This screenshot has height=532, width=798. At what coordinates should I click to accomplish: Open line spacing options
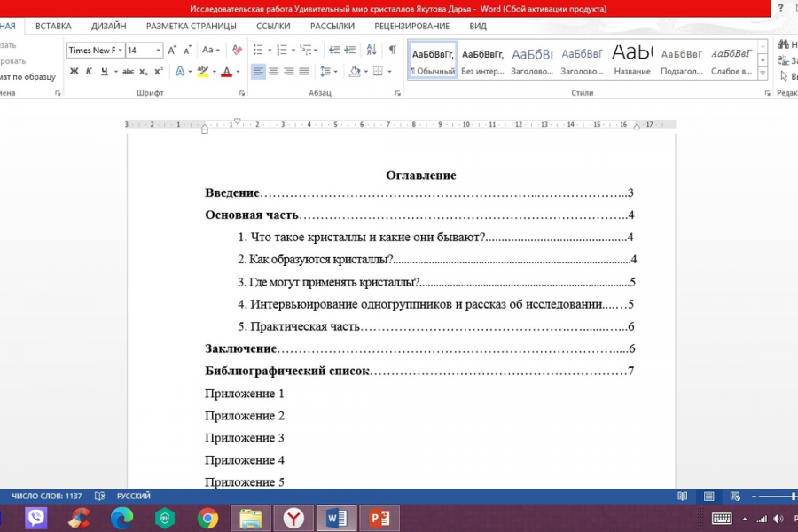329,71
